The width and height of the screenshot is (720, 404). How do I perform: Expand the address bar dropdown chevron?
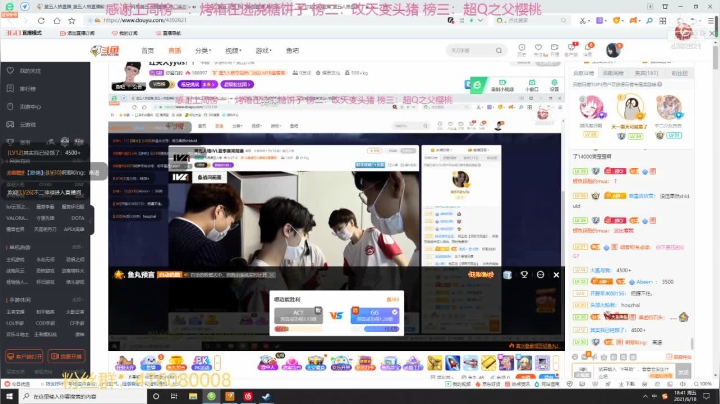[x=480, y=21]
